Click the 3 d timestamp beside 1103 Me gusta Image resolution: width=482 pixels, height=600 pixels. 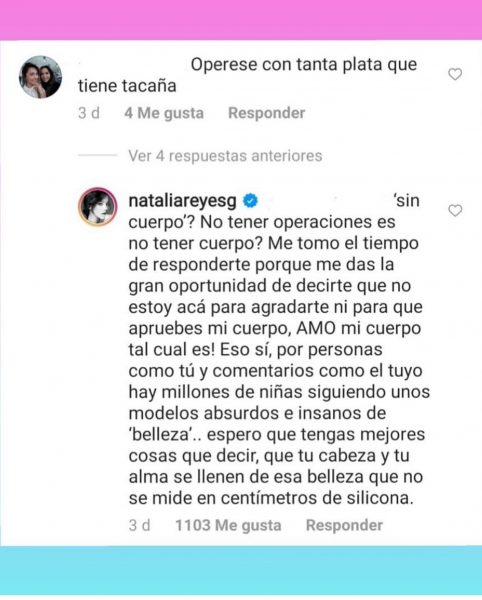tap(140, 525)
